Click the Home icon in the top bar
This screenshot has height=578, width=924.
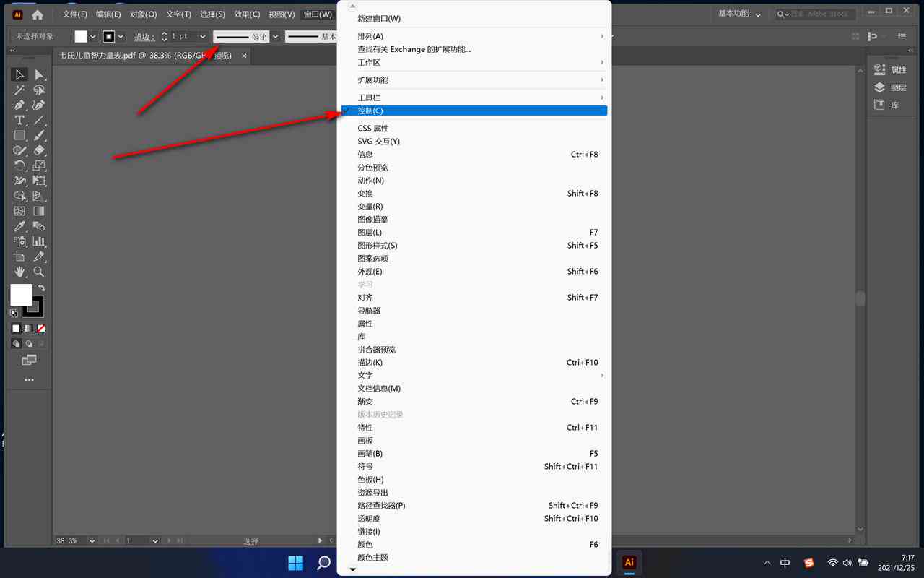[x=38, y=14]
